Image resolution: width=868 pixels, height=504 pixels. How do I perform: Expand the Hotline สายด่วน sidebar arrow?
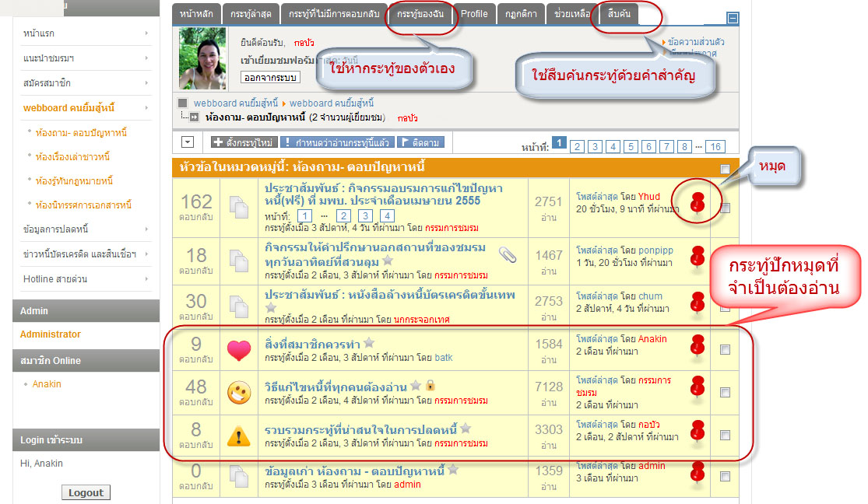146,278
